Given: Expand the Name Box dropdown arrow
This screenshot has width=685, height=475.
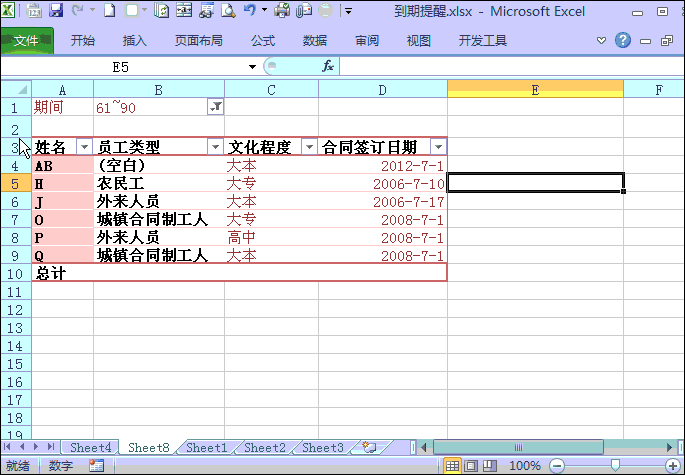Looking at the screenshot, I should coord(252,67).
